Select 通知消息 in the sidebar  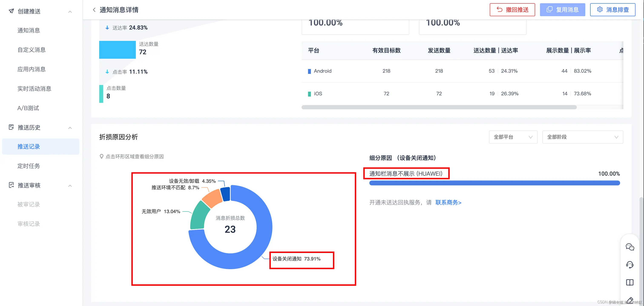pos(29,30)
